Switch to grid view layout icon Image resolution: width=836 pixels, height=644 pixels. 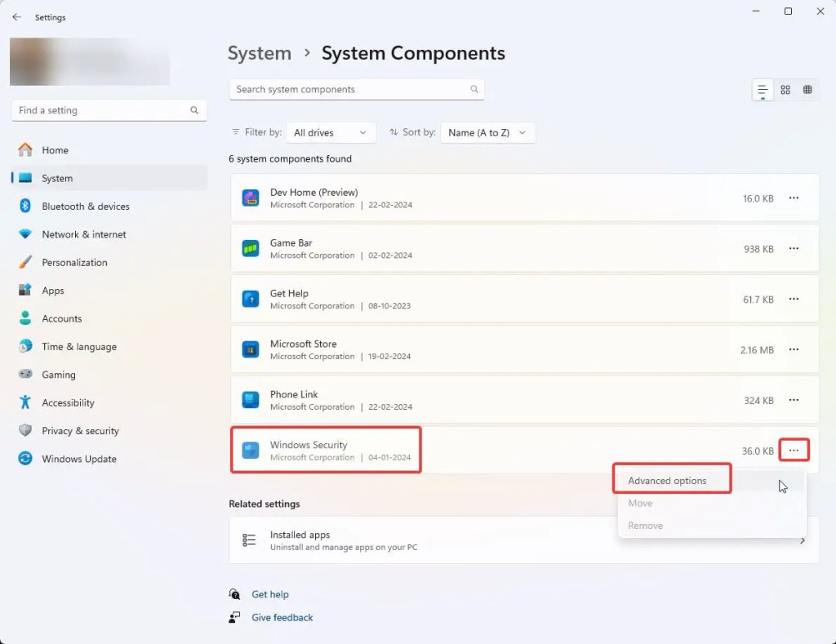[785, 90]
